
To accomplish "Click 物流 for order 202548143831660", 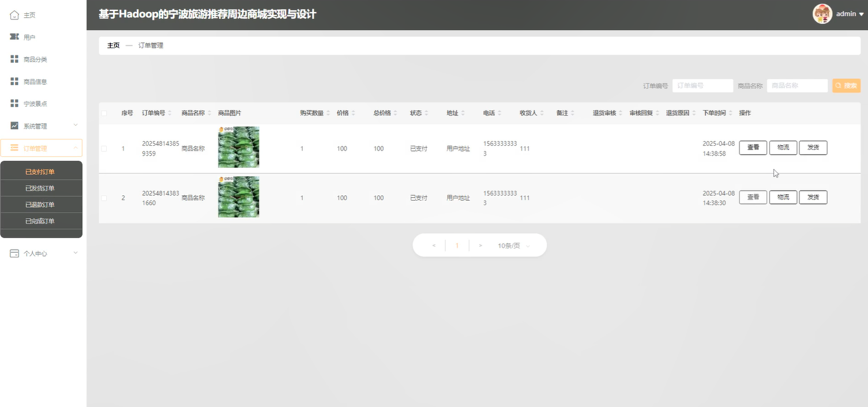I will pyautogui.click(x=783, y=197).
